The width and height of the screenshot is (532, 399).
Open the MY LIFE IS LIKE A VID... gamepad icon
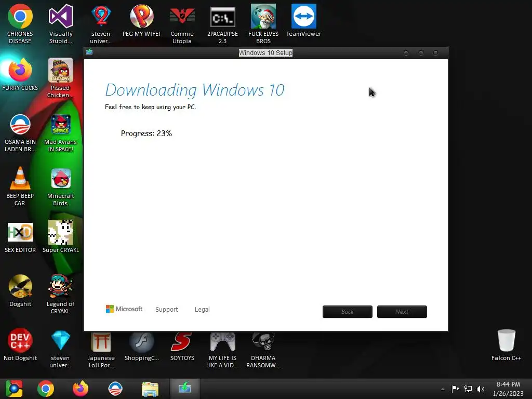point(222,342)
